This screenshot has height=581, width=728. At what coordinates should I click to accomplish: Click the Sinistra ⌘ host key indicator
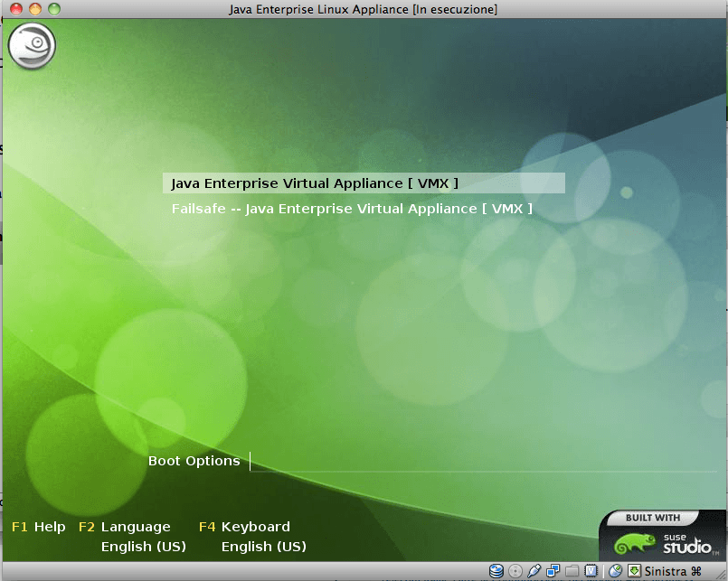tap(673, 571)
